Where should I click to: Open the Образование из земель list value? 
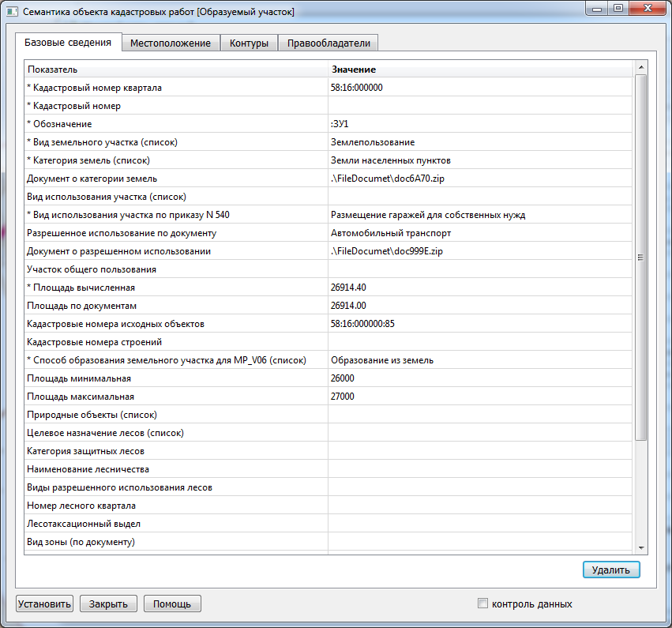pos(480,360)
